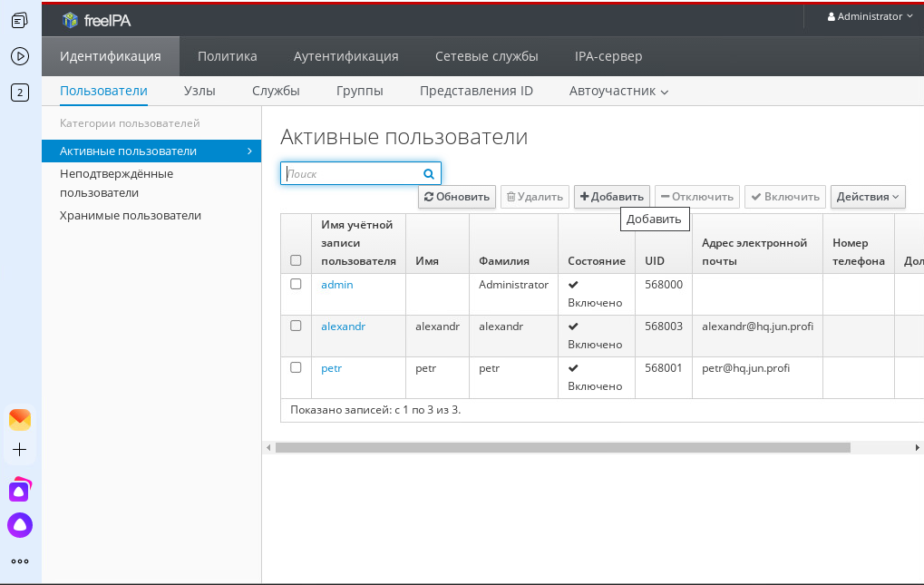Open the tab counter icon showing 2
Viewport: 924px width, 585px height.
pyautogui.click(x=20, y=92)
